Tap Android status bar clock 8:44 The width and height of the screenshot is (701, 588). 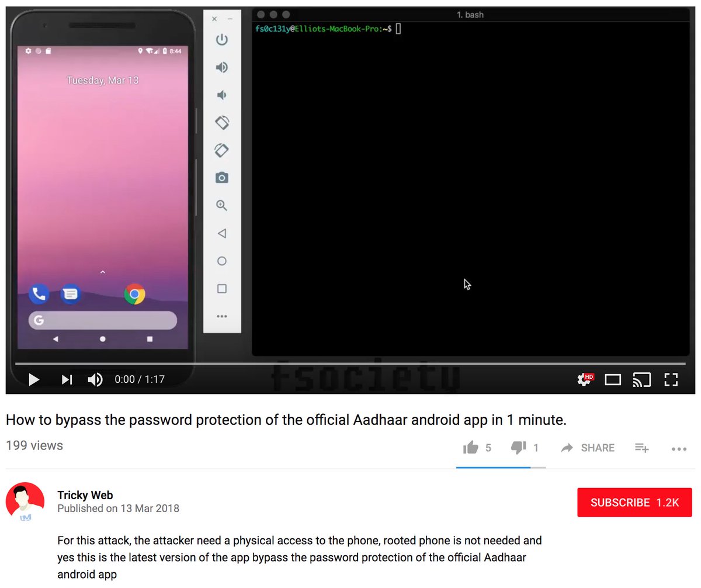pyautogui.click(x=175, y=51)
